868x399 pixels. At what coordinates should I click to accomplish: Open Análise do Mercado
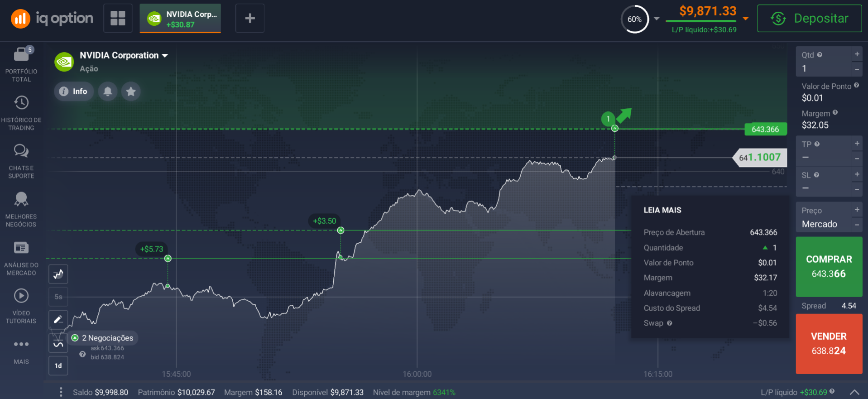point(21,259)
